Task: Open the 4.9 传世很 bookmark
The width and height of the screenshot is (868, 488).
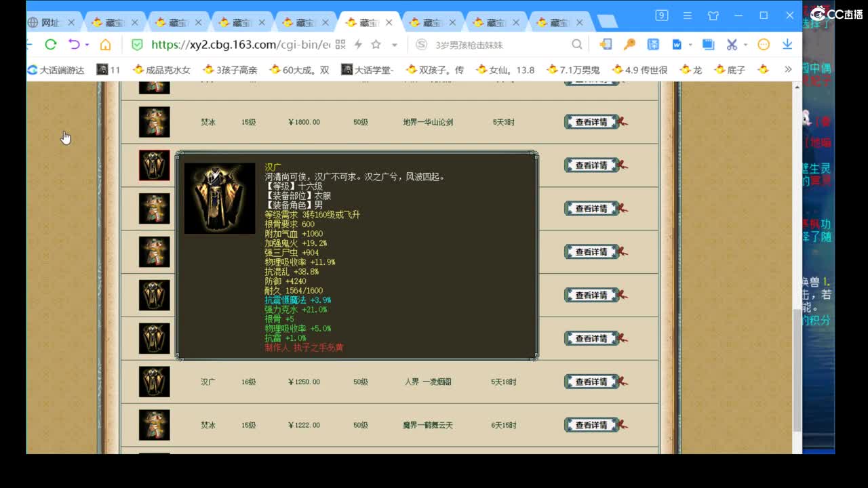Action: coord(639,69)
